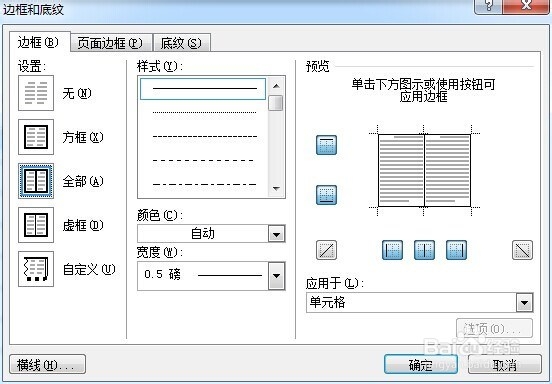
Task: Pick the 全部(A) all-borders setting icon
Action: [36, 181]
